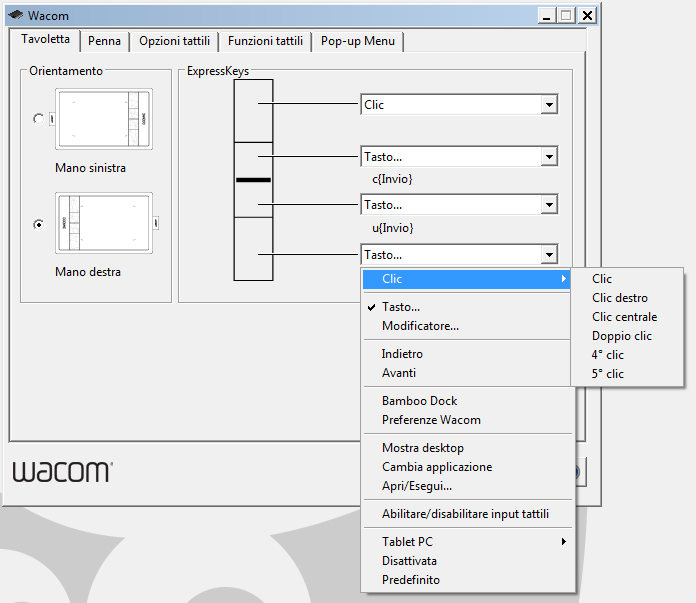Select Abilitare/disabilitare input tattili entry
The height and width of the screenshot is (603, 696).
tap(468, 514)
